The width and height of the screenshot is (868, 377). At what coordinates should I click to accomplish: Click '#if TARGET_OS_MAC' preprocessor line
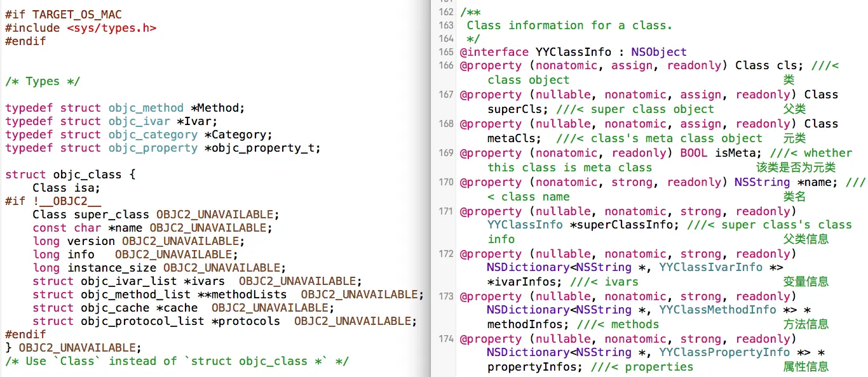[x=64, y=15]
